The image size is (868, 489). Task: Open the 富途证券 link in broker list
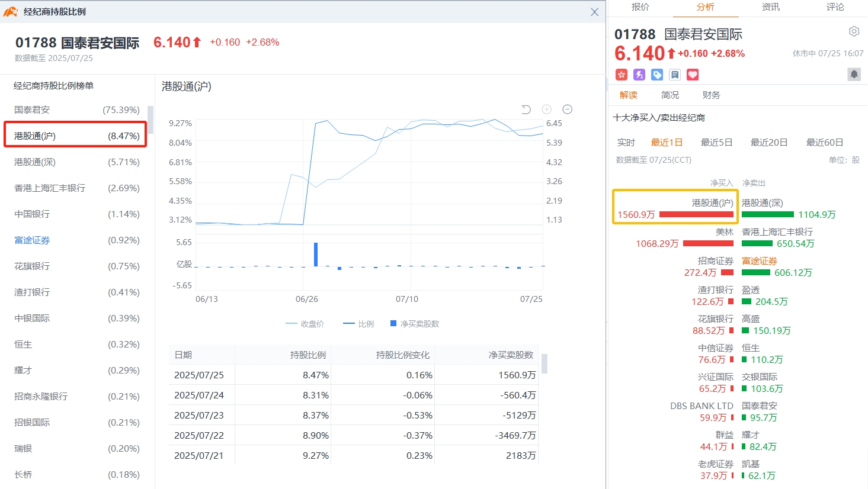(32, 240)
